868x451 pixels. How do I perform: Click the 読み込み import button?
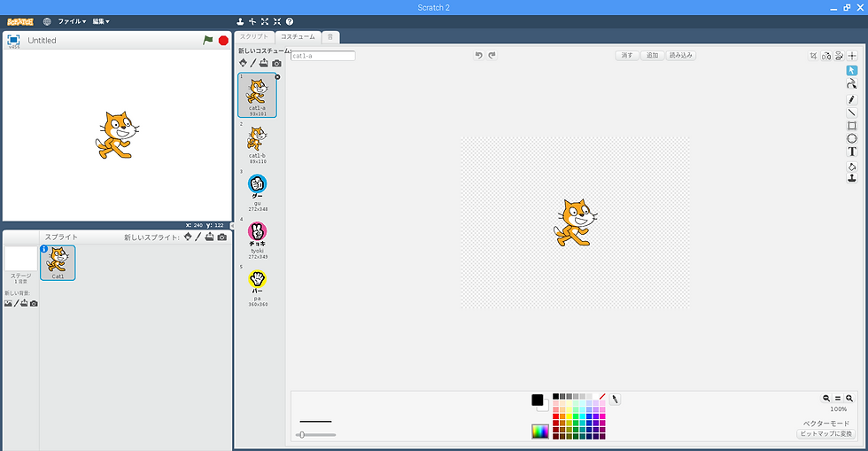tap(681, 56)
